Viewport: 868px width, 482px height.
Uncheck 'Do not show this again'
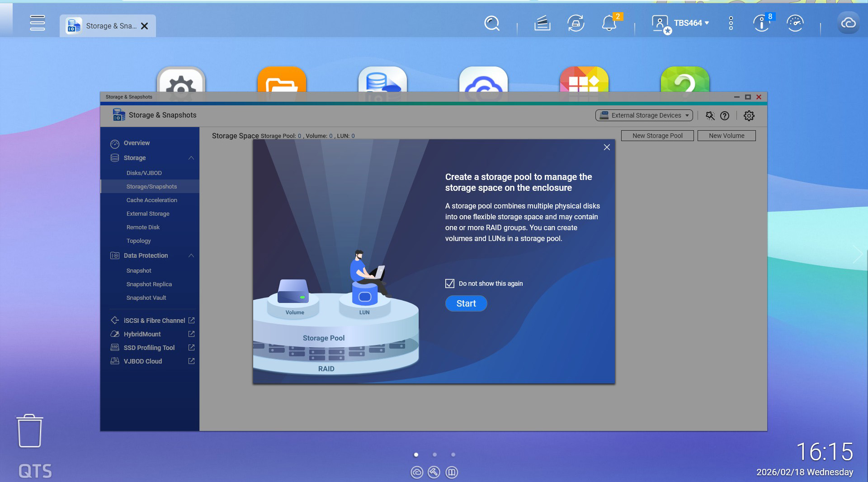(450, 284)
